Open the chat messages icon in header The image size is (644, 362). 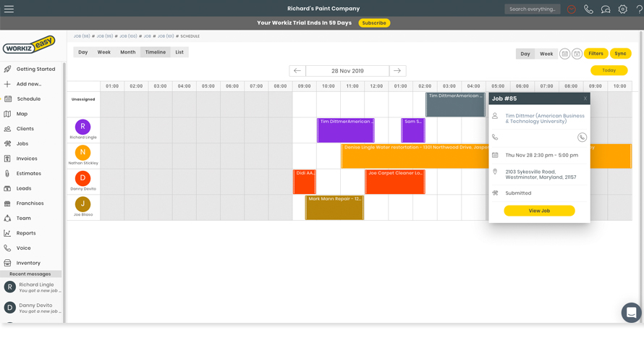606,9
